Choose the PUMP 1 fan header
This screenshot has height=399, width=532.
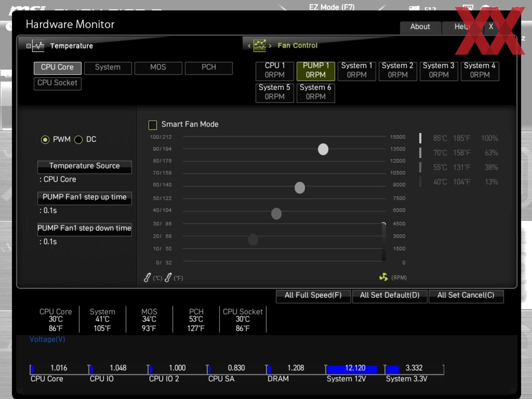click(x=316, y=71)
